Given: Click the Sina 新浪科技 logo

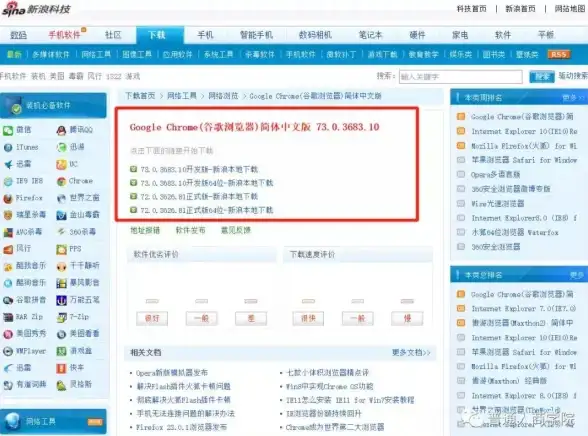Looking at the screenshot, I should [36, 9].
